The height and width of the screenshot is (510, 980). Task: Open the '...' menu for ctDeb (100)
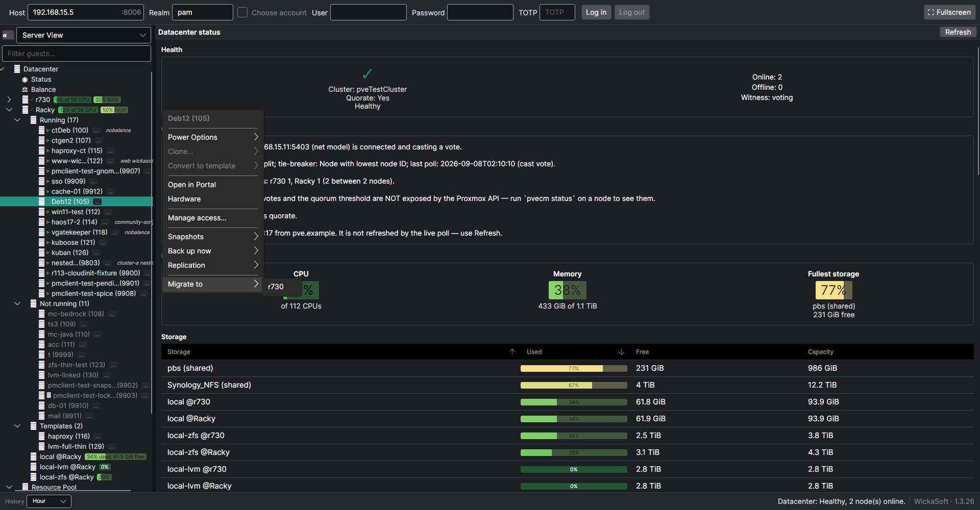[96, 131]
